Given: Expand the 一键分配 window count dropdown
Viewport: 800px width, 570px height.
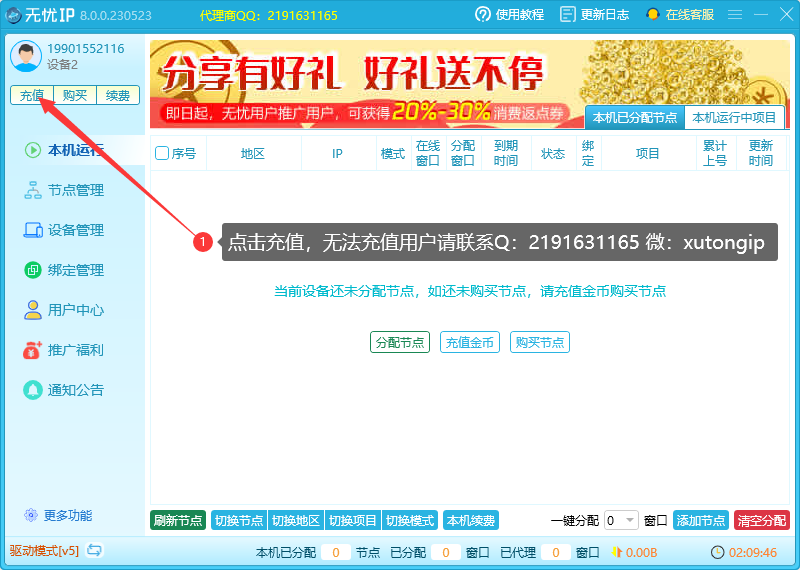Looking at the screenshot, I should (x=621, y=521).
